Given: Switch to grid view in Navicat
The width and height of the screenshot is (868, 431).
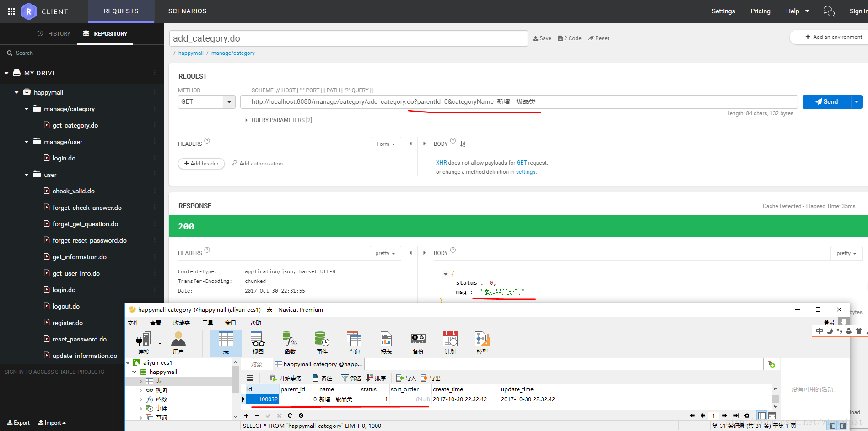Looking at the screenshot, I should pos(761,415).
